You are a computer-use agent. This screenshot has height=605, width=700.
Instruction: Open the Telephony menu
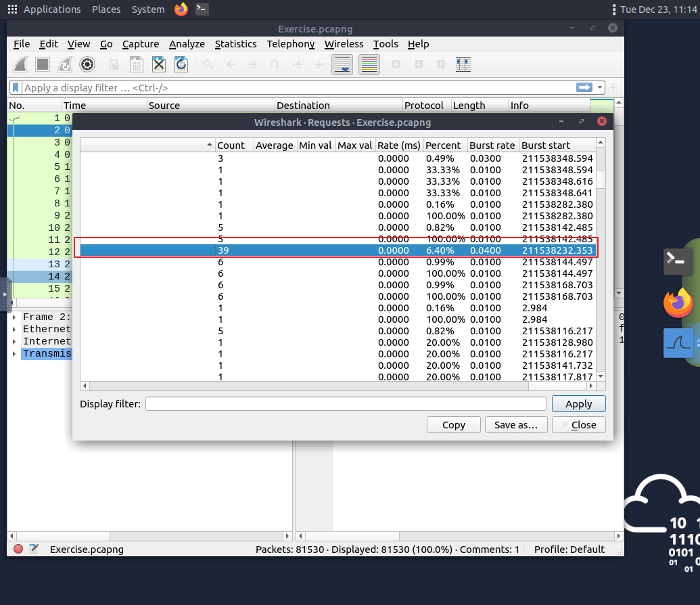[291, 44]
